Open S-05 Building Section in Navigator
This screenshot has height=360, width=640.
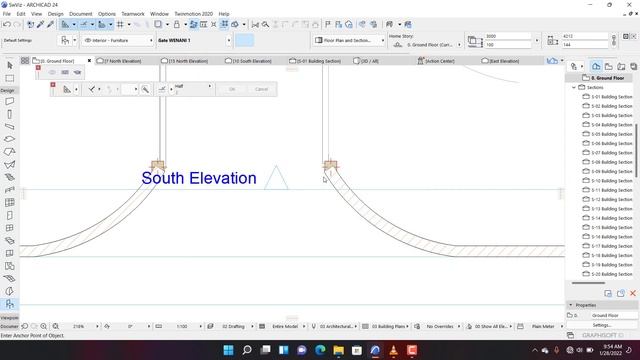607,134
